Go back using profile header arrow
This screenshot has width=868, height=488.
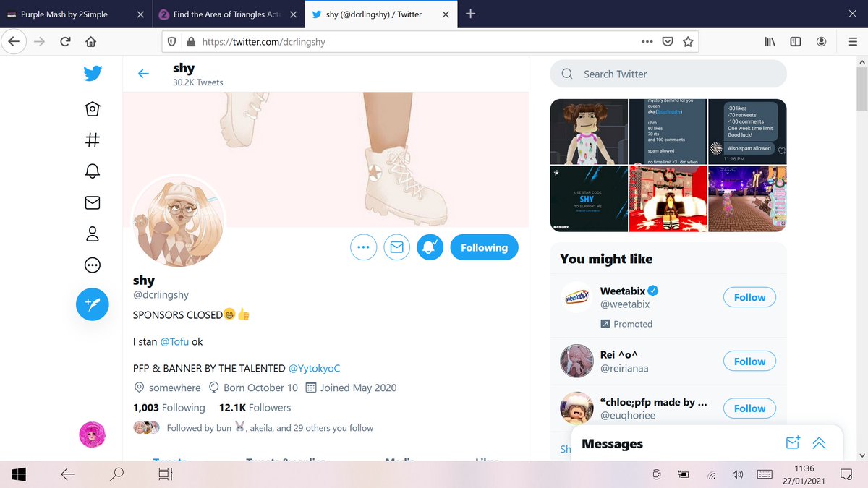point(143,73)
